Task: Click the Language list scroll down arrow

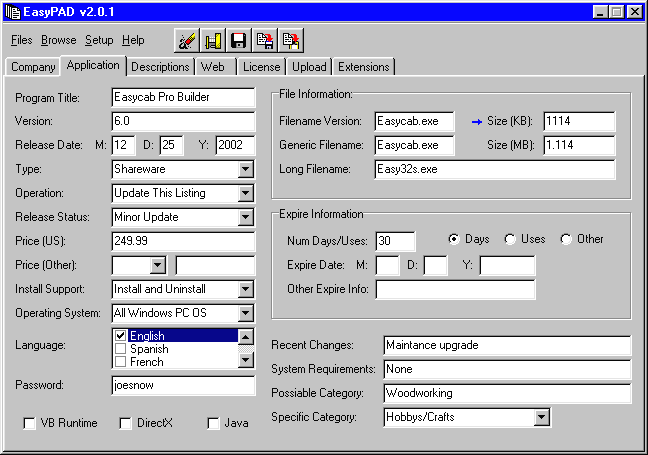Action: tap(245, 360)
